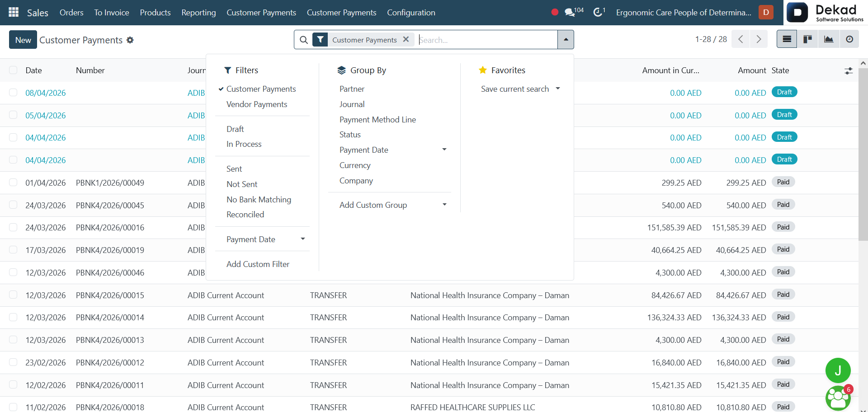Open the Customer Payments gear settings
The height and width of the screenshot is (412, 868).
pyautogui.click(x=130, y=40)
